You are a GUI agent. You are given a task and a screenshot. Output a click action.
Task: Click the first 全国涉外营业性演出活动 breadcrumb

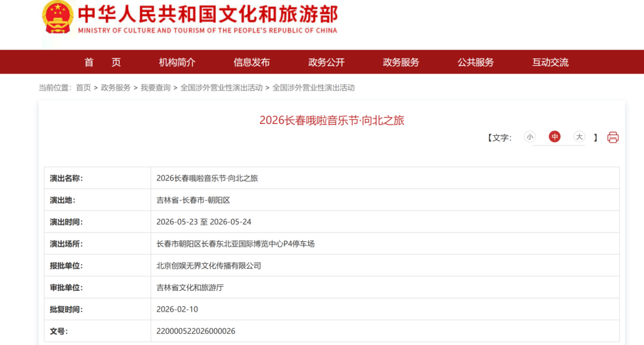coord(221,88)
